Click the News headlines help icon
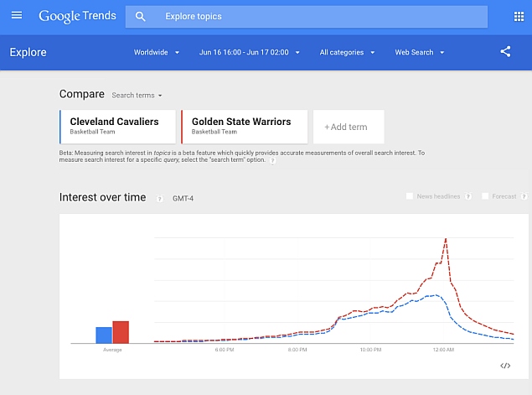 (468, 196)
